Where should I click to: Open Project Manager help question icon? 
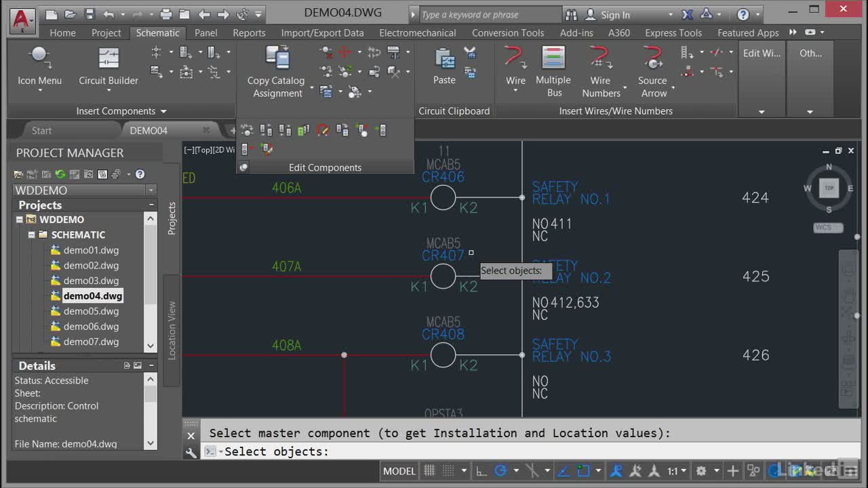[140, 174]
